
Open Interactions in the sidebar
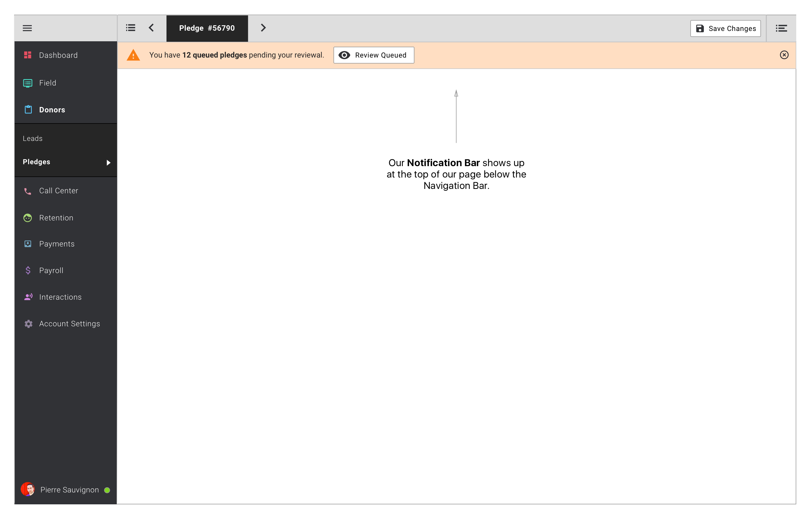point(65,297)
